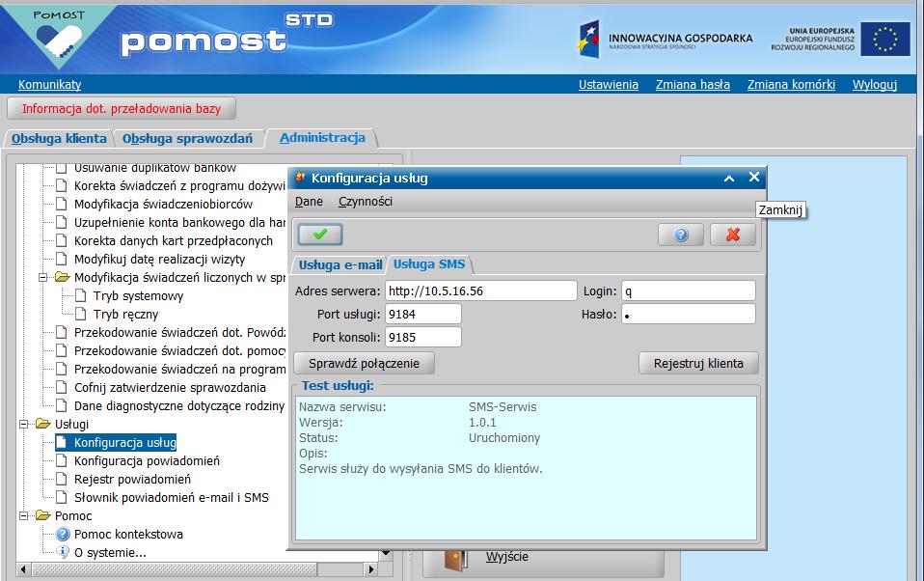This screenshot has height=581, width=924.
Task: Click the Wyjście door icon
Action: tap(455, 559)
